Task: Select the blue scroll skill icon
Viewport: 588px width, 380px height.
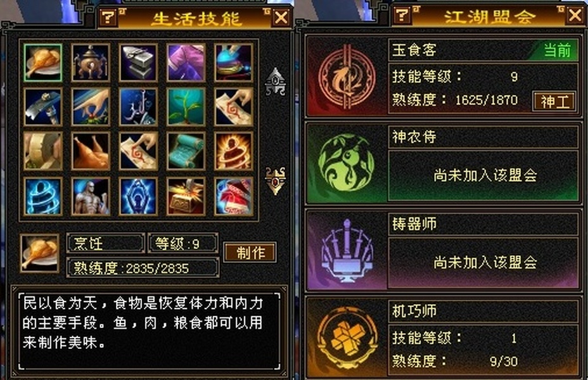Action: [186, 151]
